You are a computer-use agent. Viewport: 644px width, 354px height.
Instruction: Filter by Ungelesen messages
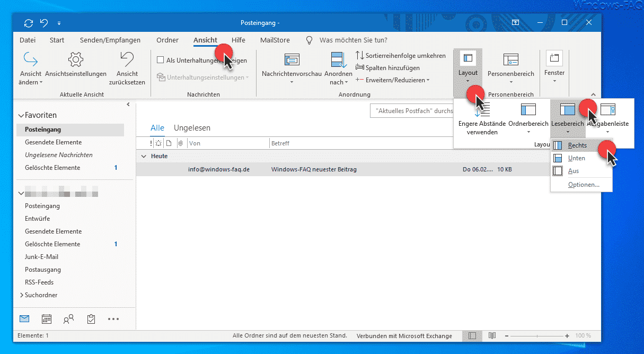(192, 128)
